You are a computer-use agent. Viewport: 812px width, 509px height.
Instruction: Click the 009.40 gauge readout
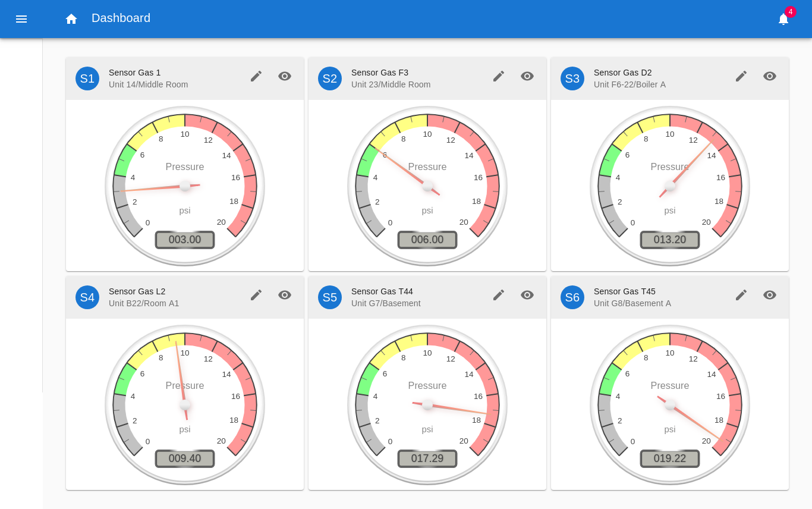(185, 458)
